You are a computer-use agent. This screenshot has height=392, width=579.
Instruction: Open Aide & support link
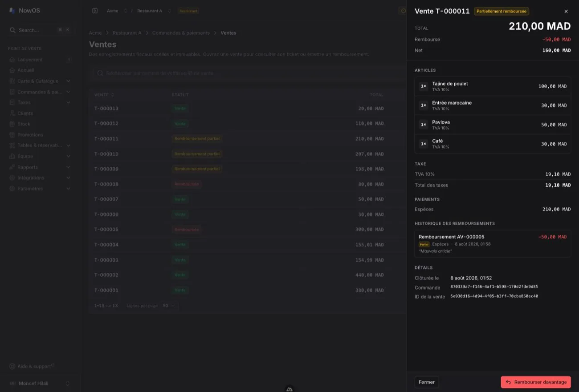click(x=32, y=366)
